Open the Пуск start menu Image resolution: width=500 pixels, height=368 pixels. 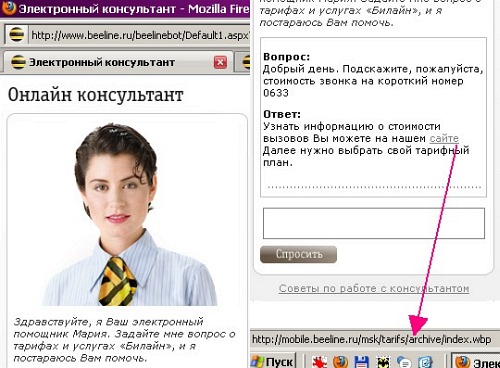point(273,361)
